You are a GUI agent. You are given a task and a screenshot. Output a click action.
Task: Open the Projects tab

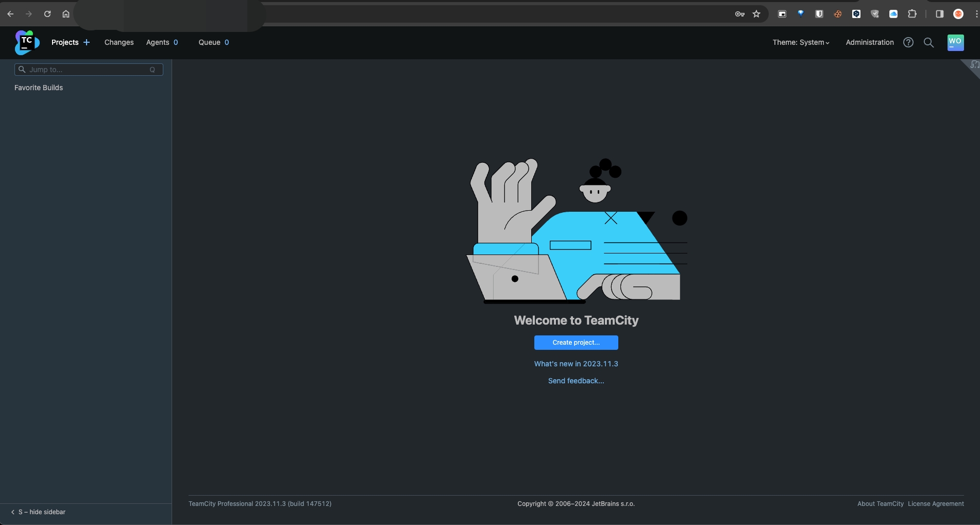[x=65, y=42]
